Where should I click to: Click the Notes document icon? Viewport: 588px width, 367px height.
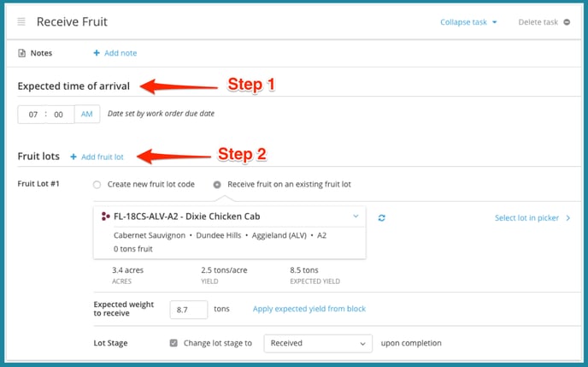click(21, 53)
